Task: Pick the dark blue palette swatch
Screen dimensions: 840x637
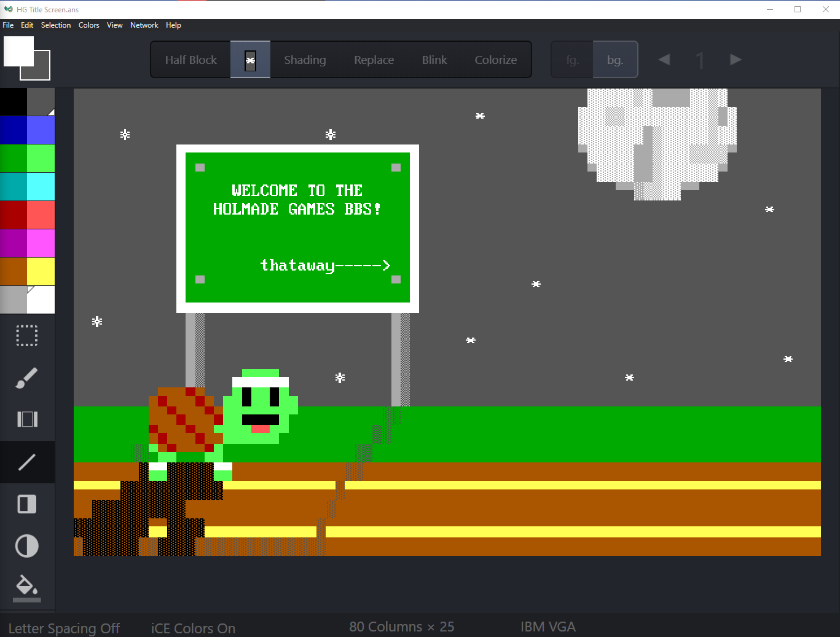Action: point(14,130)
